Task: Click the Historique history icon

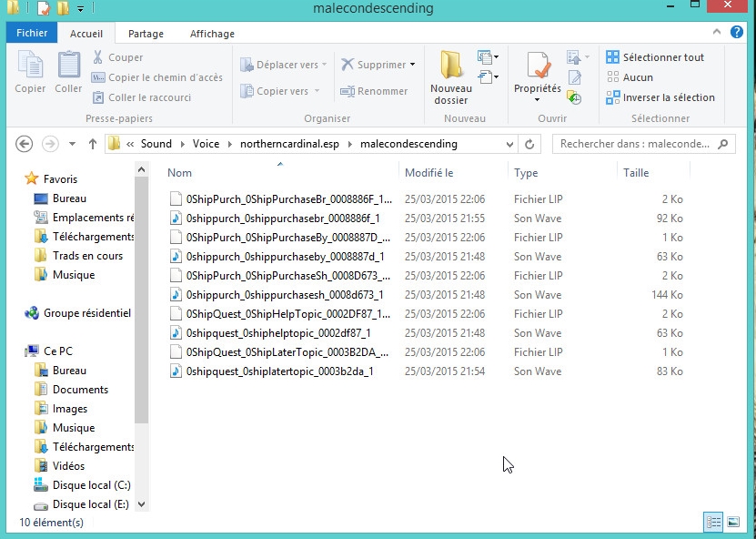Action: (x=574, y=97)
